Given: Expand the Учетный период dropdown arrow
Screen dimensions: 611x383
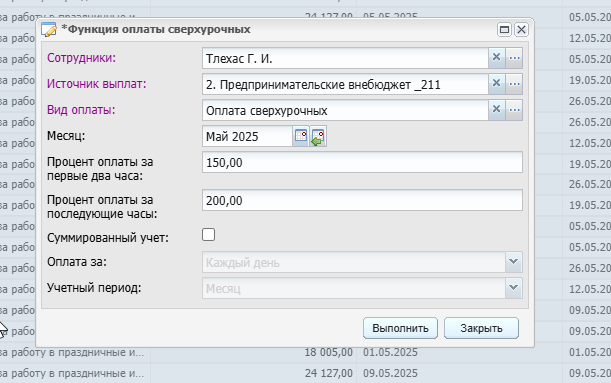Looking at the screenshot, I should 514,288.
